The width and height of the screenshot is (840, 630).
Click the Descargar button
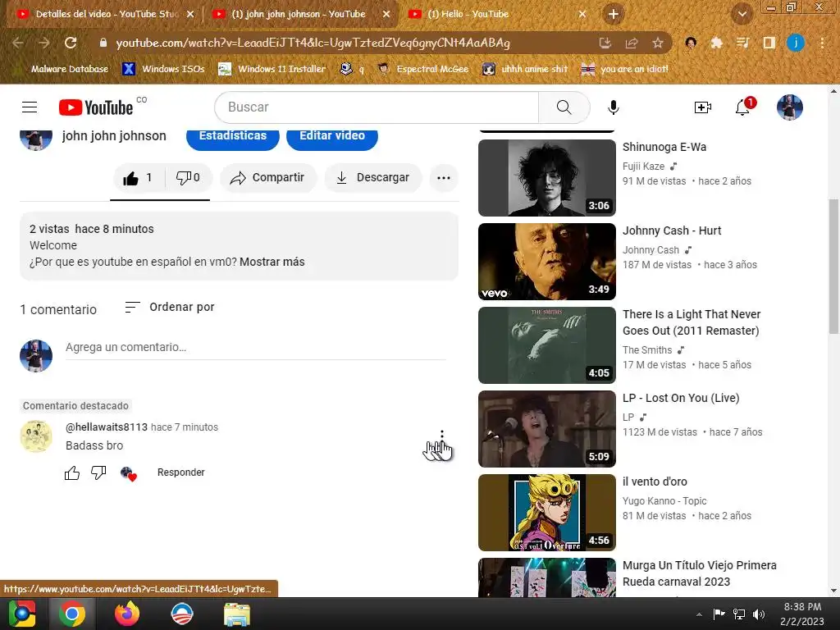point(372,178)
